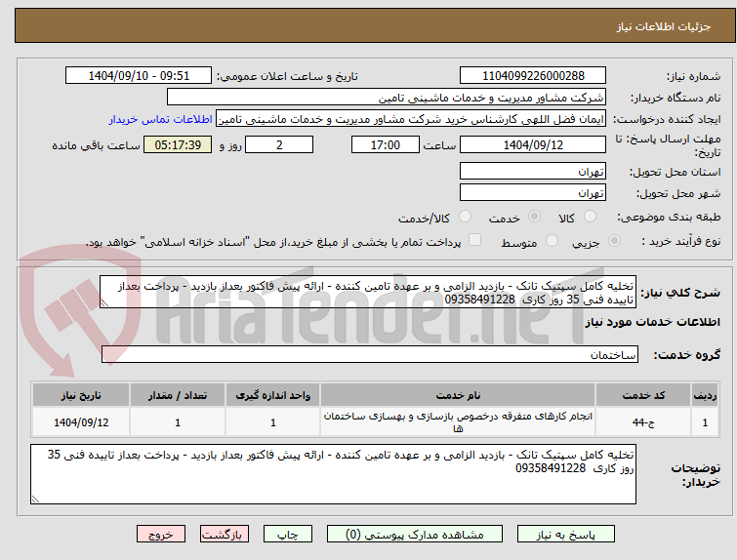This screenshot has width=737, height=560.
Task: Click the table date cell 1404/09/12
Action: (x=81, y=422)
